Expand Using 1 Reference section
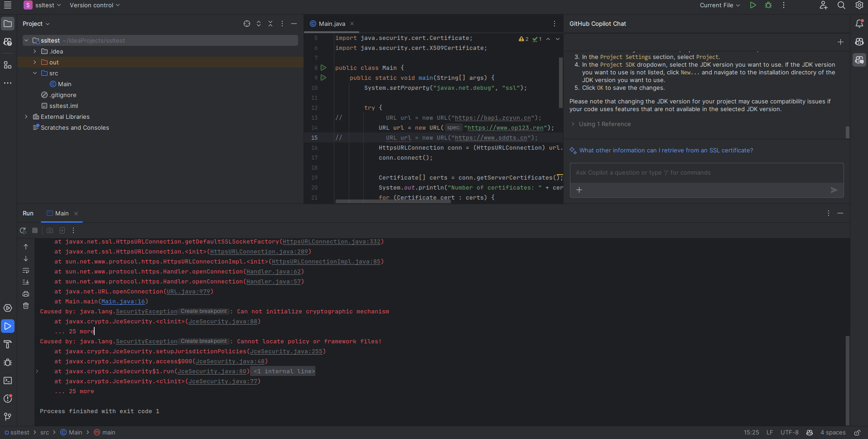868x439 pixels. [x=600, y=124]
